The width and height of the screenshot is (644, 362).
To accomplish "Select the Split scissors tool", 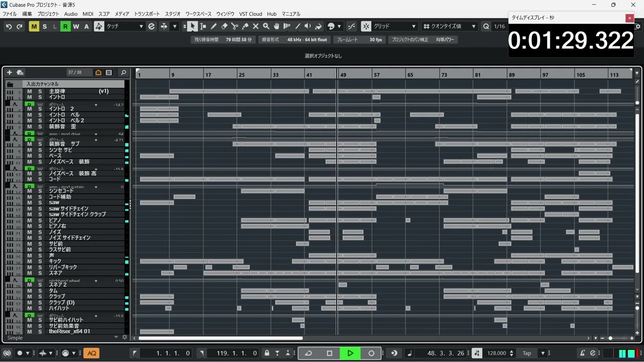I will tap(234, 26).
